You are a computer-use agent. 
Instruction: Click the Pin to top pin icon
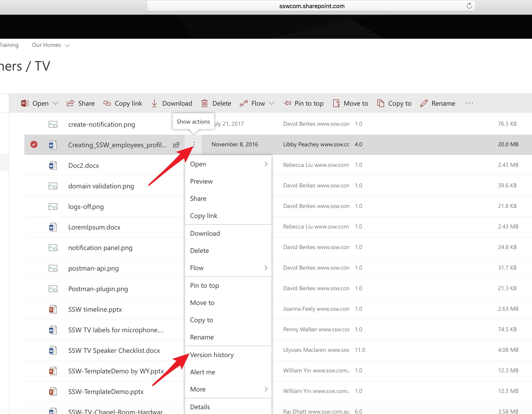[x=287, y=103]
